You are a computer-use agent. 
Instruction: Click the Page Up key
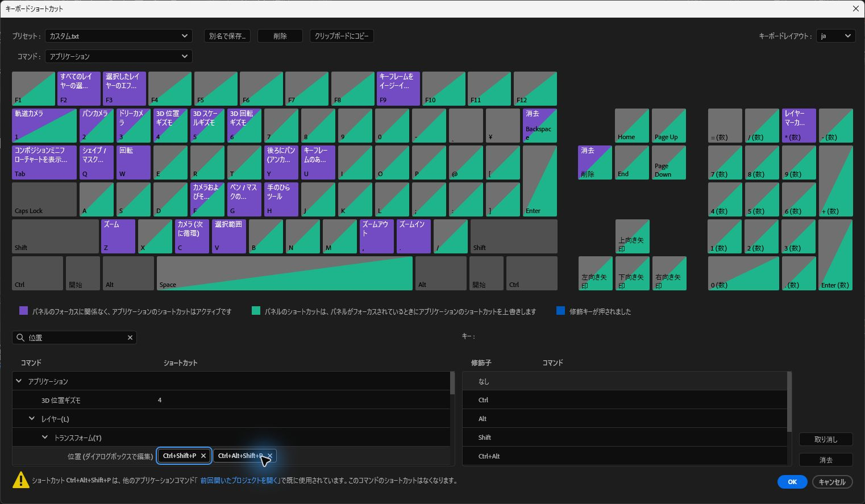tap(669, 126)
